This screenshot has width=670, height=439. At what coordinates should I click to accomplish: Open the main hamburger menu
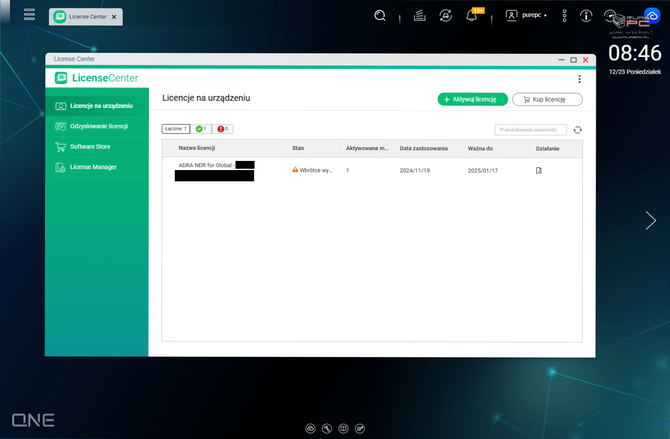pos(29,15)
